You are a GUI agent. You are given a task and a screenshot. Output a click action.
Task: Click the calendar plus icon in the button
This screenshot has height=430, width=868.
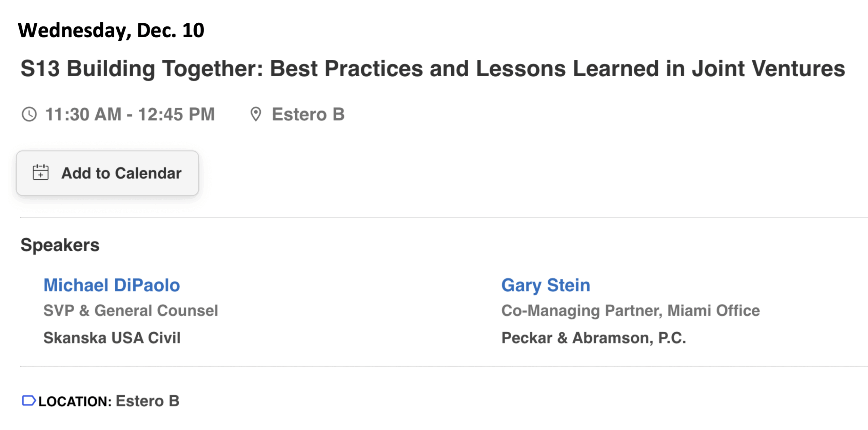[x=41, y=173]
